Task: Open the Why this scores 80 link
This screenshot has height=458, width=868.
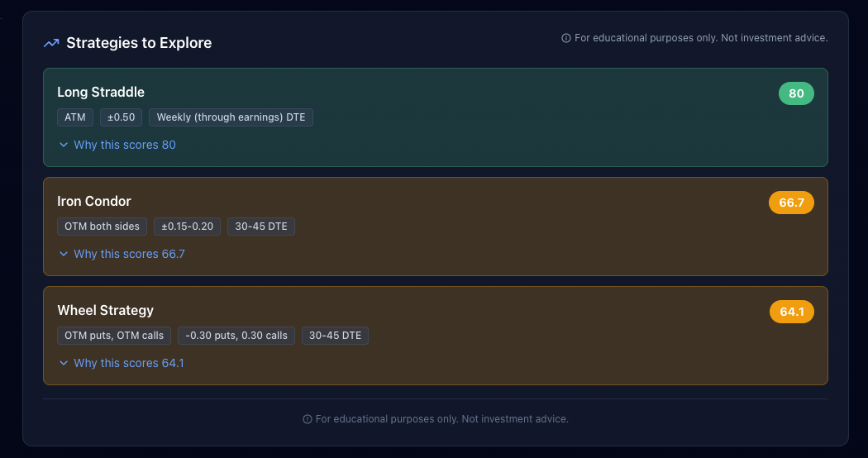Action: [125, 145]
